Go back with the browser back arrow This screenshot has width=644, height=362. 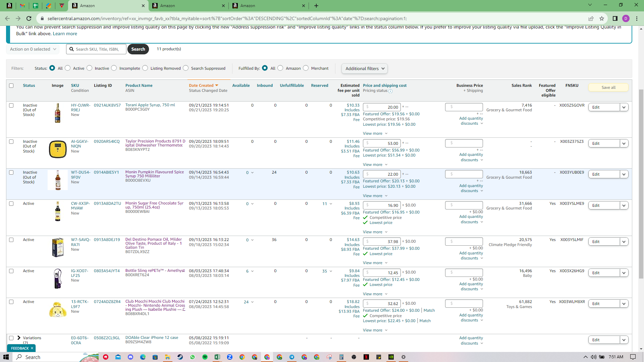[x=7, y=18]
